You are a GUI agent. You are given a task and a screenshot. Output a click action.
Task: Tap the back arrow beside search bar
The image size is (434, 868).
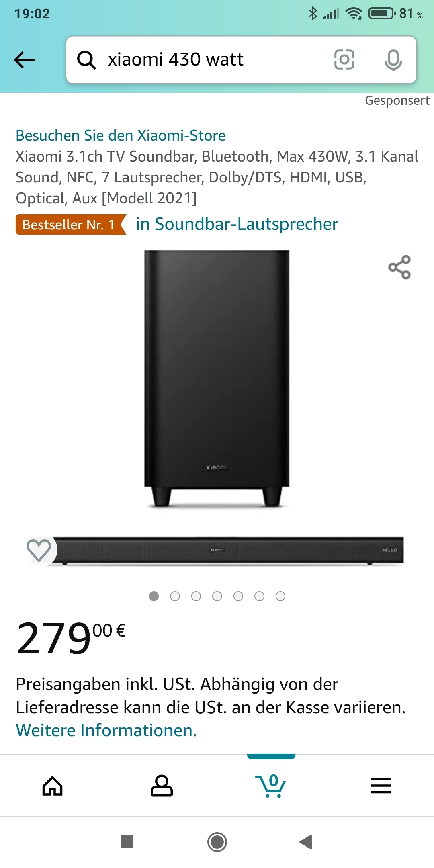click(24, 60)
